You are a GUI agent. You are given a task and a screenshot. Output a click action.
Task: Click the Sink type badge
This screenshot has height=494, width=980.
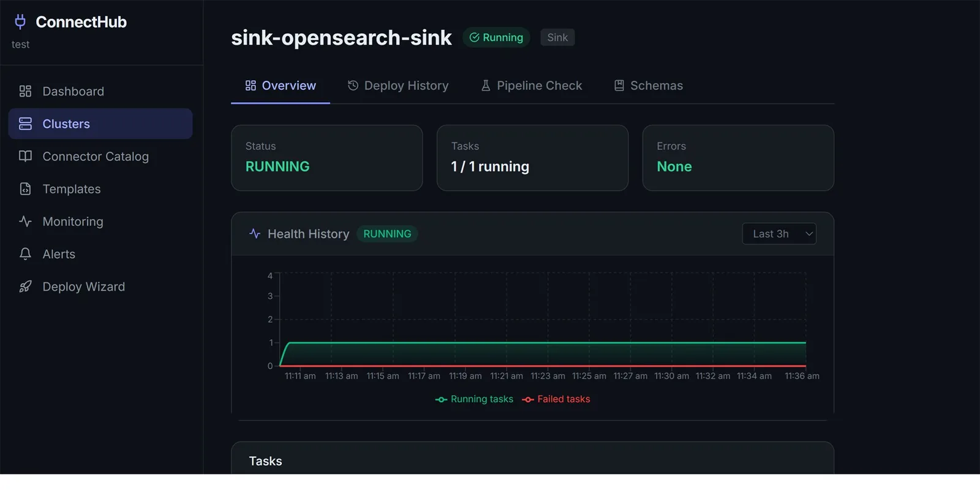pyautogui.click(x=557, y=37)
